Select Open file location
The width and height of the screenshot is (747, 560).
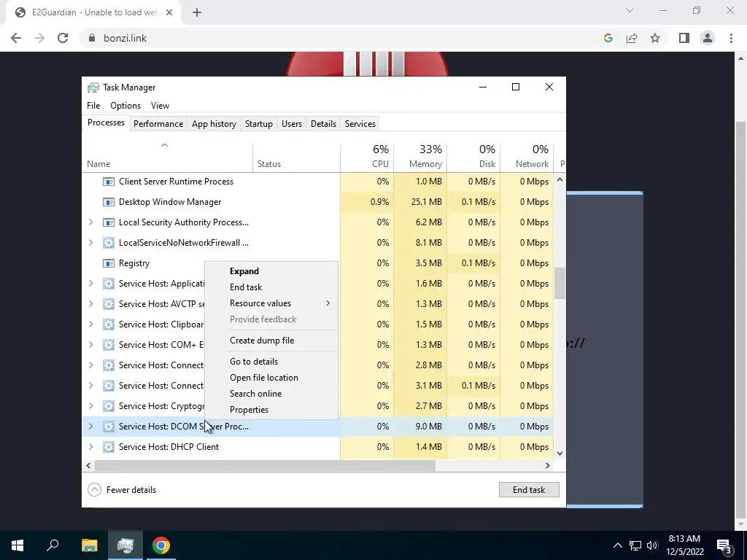point(271,378)
